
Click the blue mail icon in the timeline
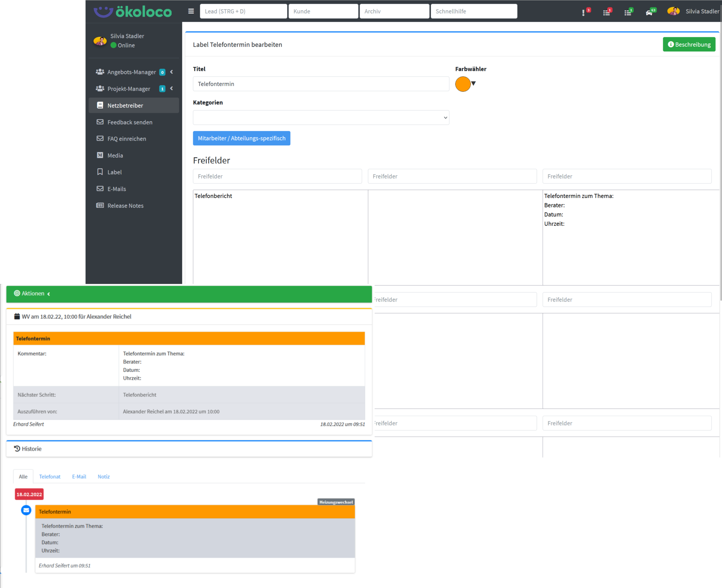[26, 510]
